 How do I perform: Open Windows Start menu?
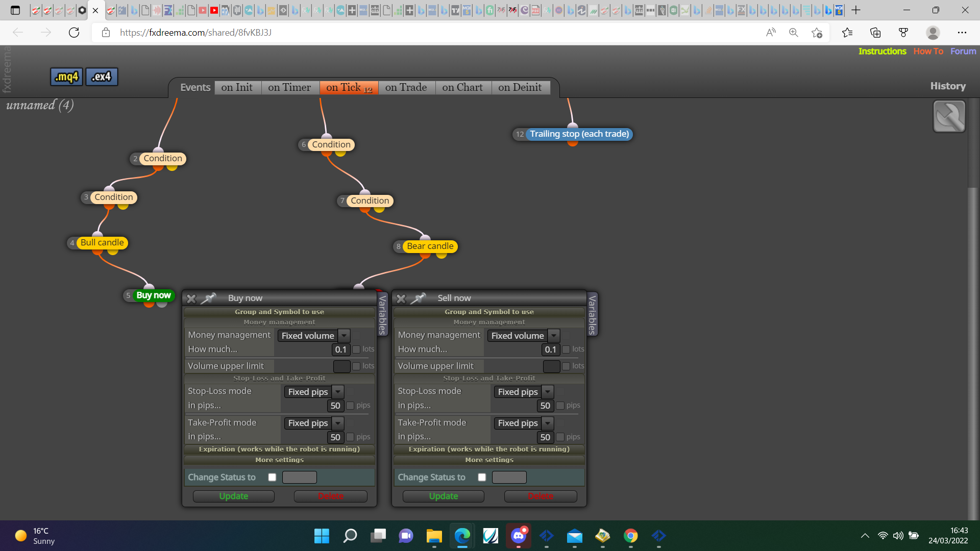[x=322, y=536]
